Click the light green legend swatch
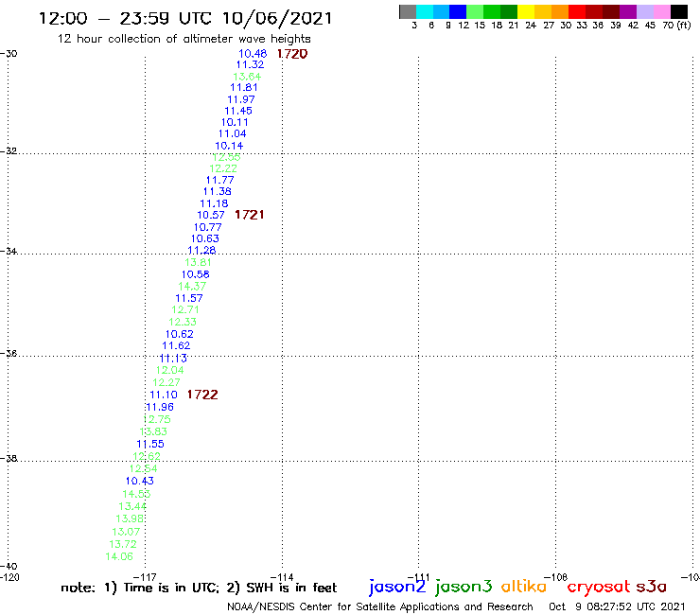The image size is (700, 615). point(475,11)
